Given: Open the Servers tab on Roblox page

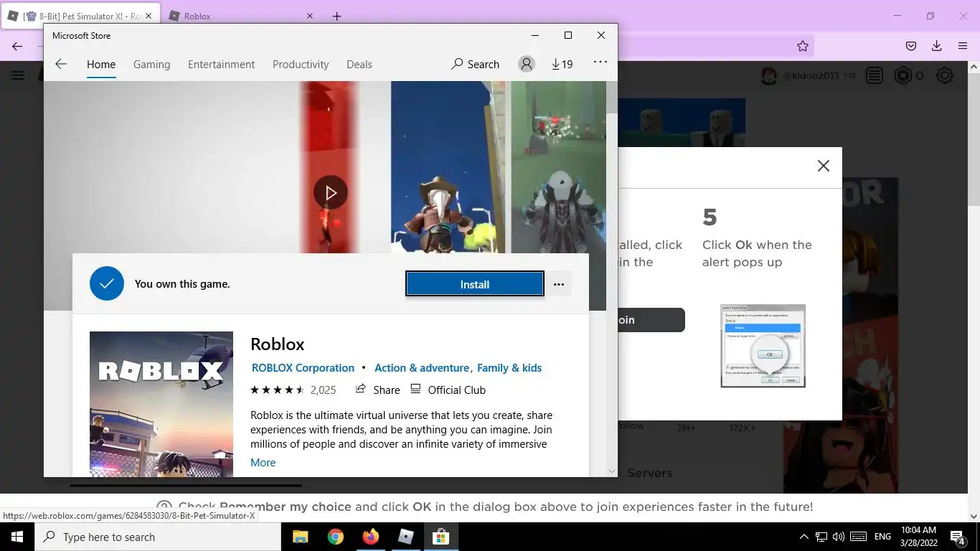Looking at the screenshot, I should click(x=649, y=473).
